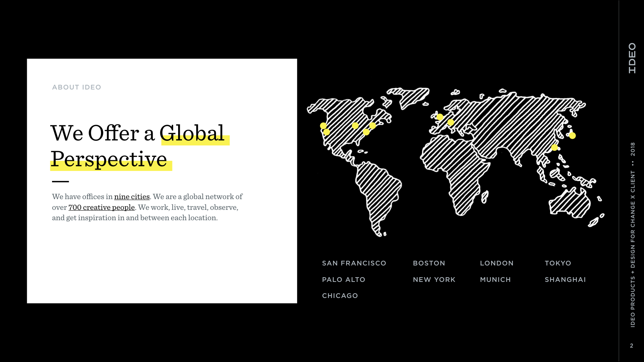Click the yellow New York dot on the map

click(x=366, y=132)
